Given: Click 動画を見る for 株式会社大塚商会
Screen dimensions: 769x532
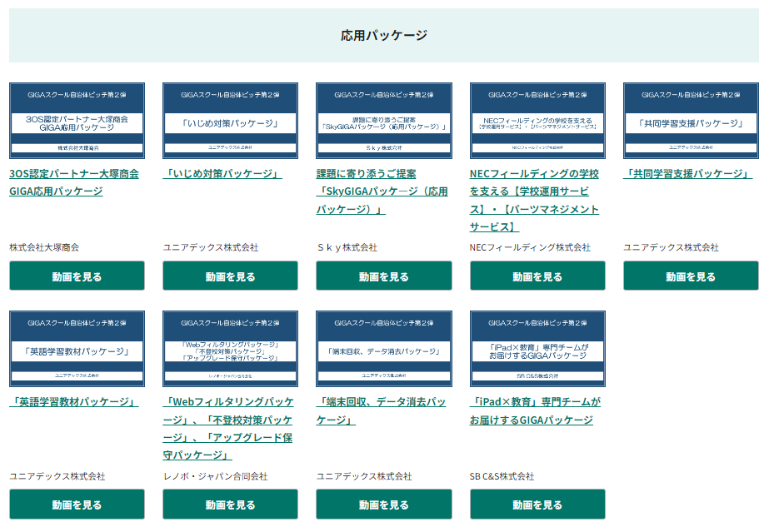Looking at the screenshot, I should tap(77, 276).
